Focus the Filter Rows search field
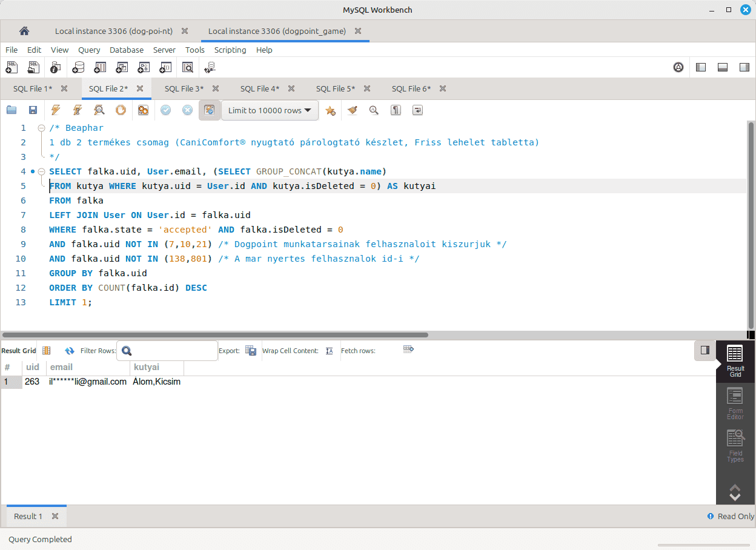 tap(167, 351)
